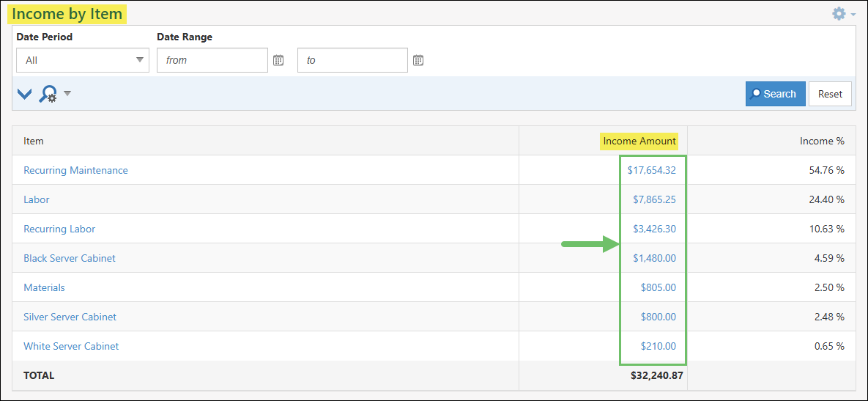Viewport: 868px width, 401px height.
Task: Open the 'from' date calendar picker
Action: (x=278, y=60)
